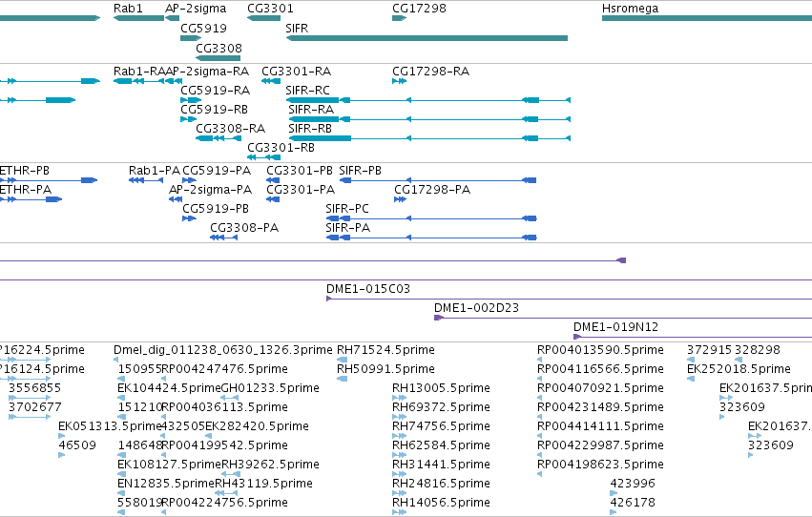Select feature 426178

(633, 503)
